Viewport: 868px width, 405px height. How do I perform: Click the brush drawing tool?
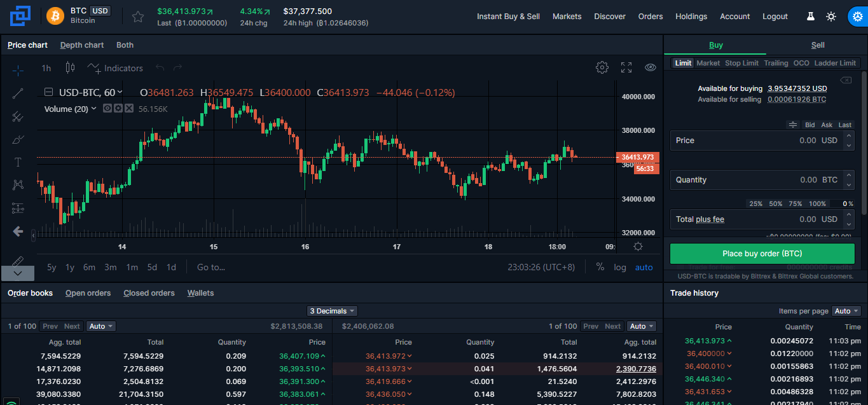18,139
